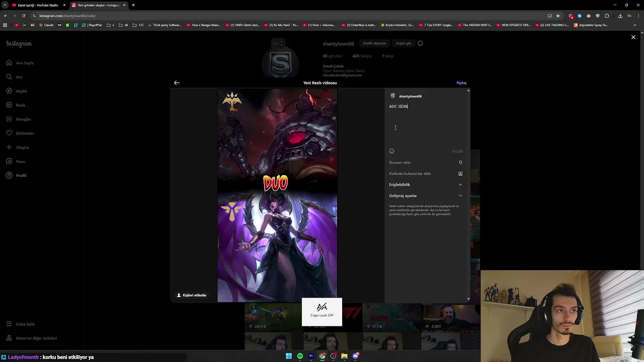Open the Chrome extensions puzzle icon
The image size is (644, 362).
(x=607, y=16)
